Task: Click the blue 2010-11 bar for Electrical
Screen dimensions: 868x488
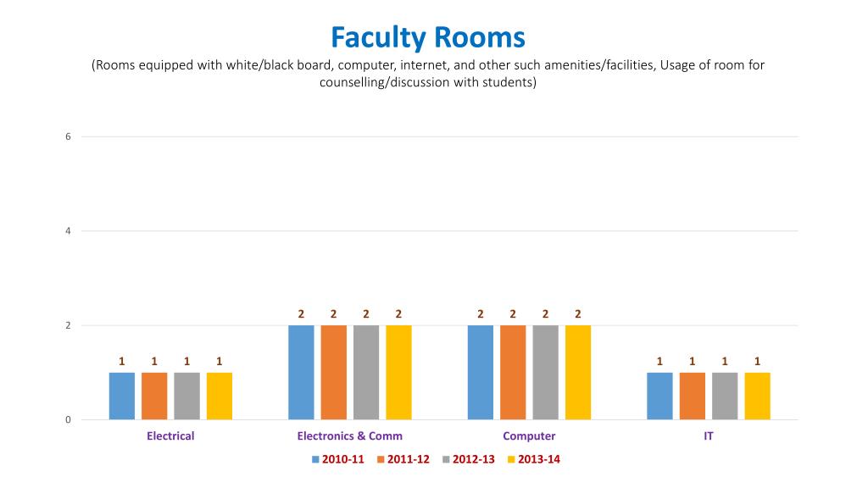Action: pos(122,396)
